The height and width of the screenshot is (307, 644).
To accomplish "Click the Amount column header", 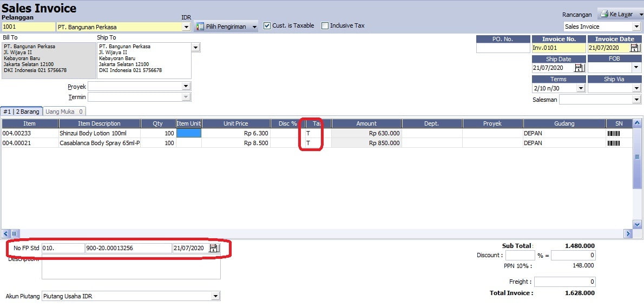I will click(x=366, y=123).
